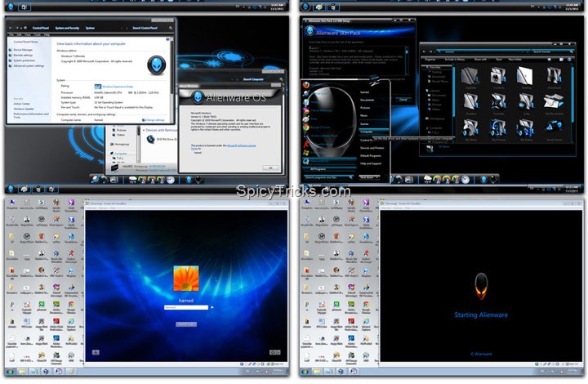Open Device Manager link in the System window sidebar
Screen dimensions: 588x384
23,50
